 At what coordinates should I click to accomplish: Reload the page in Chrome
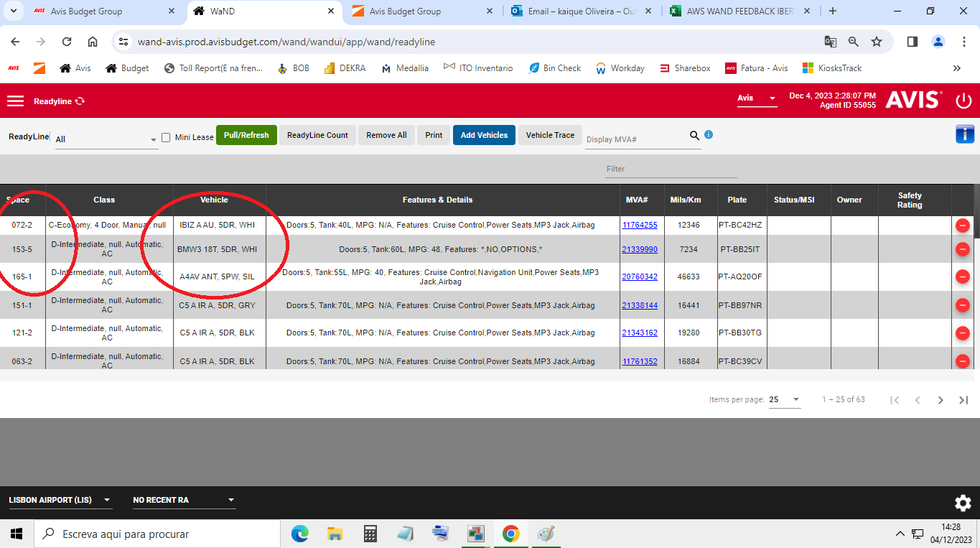[x=67, y=42]
